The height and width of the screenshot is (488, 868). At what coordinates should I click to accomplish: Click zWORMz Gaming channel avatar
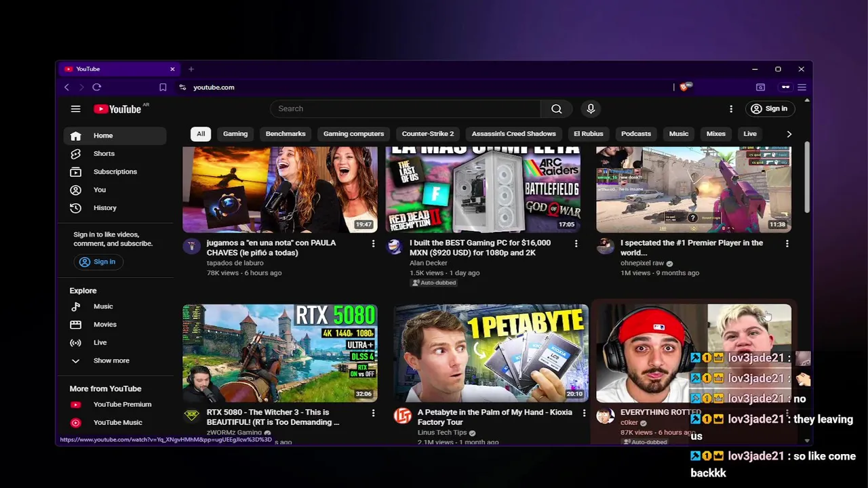pos(192,416)
